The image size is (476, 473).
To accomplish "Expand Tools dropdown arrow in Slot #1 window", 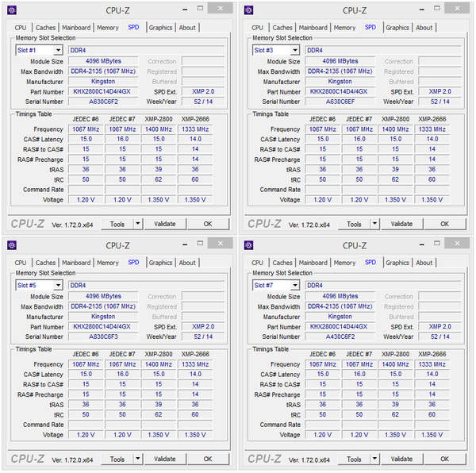I will click(x=138, y=224).
